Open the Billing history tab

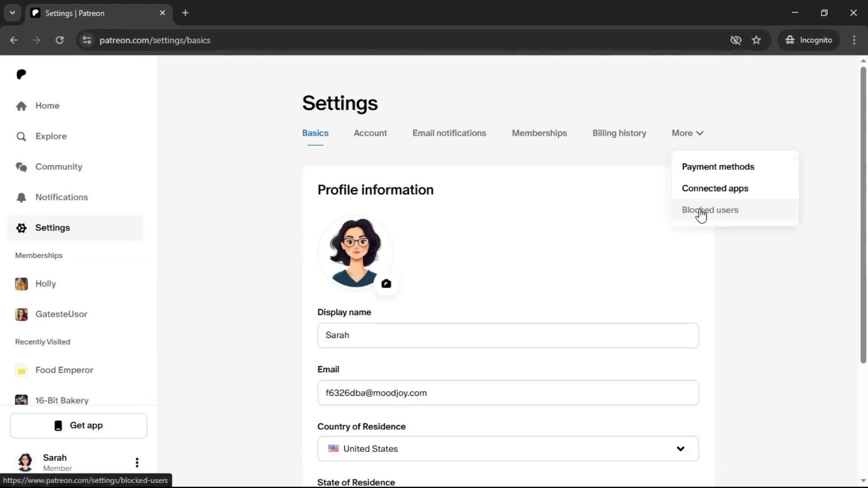619,133
